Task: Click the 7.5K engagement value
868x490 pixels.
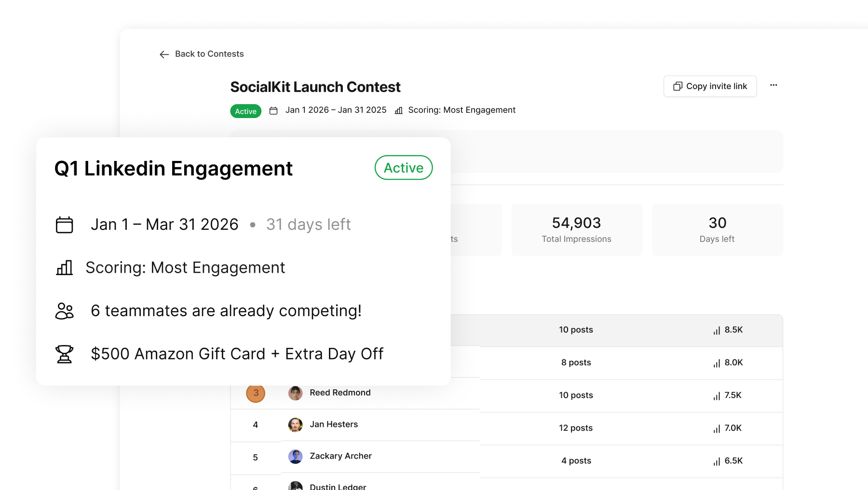Action: 733,396
